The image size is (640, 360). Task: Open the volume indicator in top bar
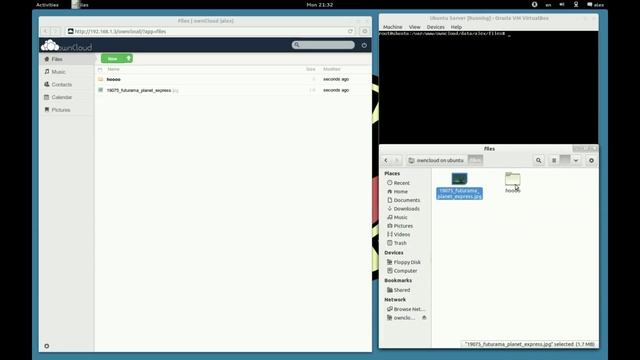[562, 4]
